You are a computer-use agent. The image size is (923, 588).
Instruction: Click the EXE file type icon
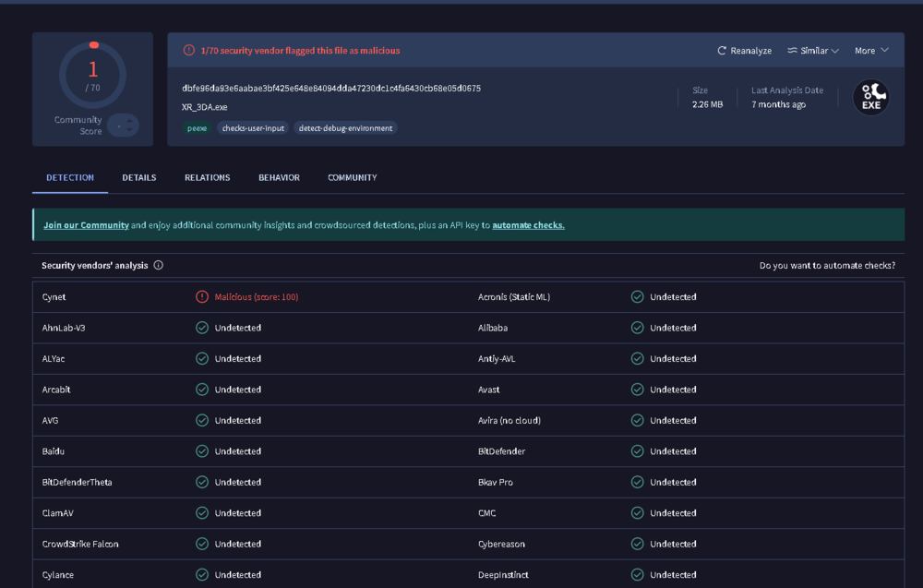point(869,97)
